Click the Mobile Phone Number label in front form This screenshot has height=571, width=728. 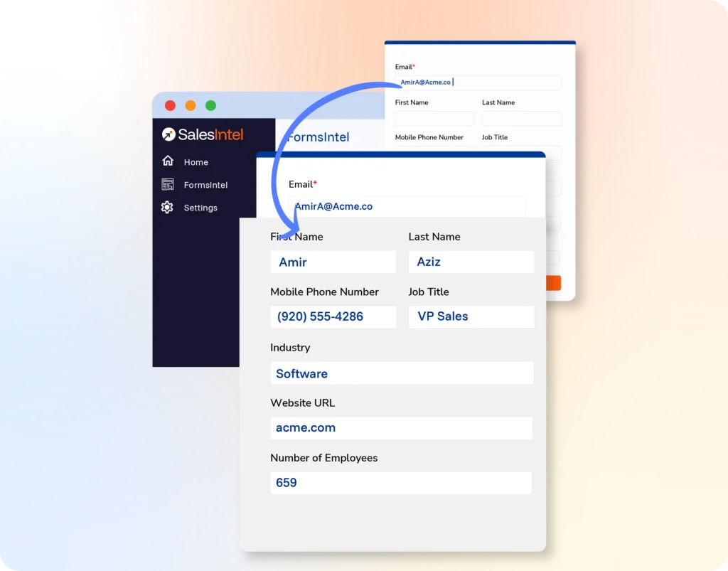coord(324,292)
